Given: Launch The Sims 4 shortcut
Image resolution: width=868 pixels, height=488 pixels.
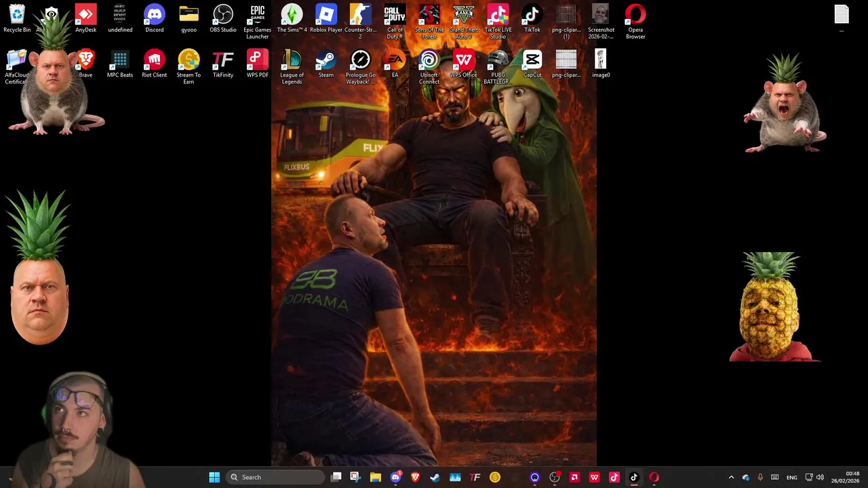Looking at the screenshot, I should pos(292,18).
